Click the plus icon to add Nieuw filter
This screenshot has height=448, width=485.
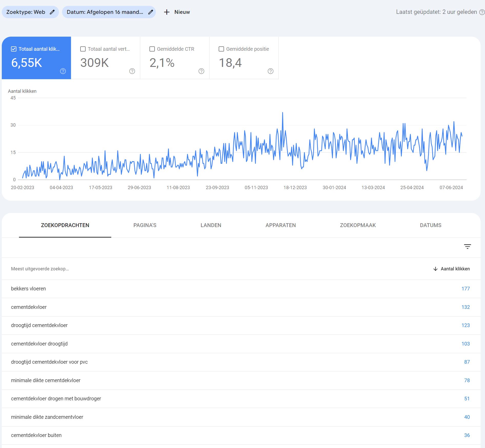167,12
